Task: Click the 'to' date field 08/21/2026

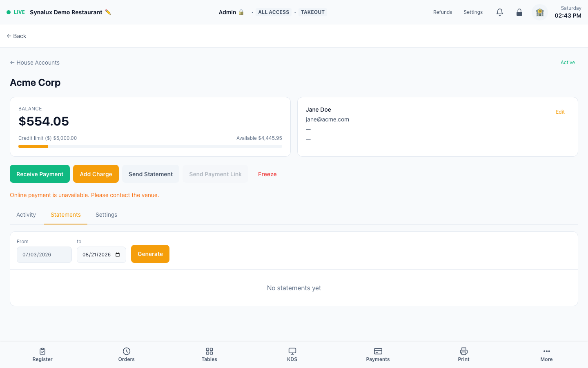Action: point(101,255)
